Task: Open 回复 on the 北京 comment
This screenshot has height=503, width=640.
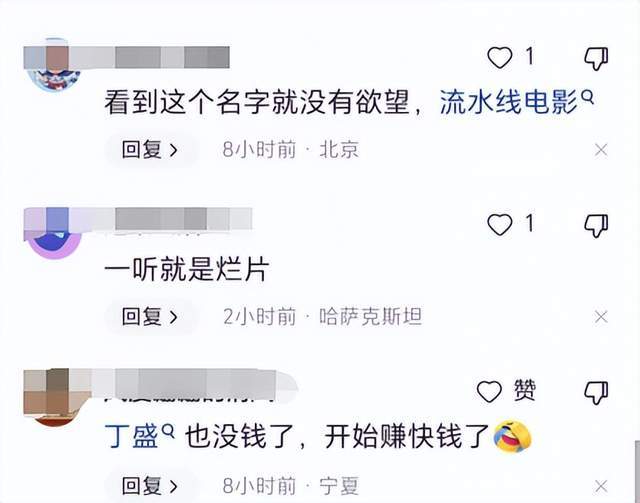Action: click(x=150, y=150)
